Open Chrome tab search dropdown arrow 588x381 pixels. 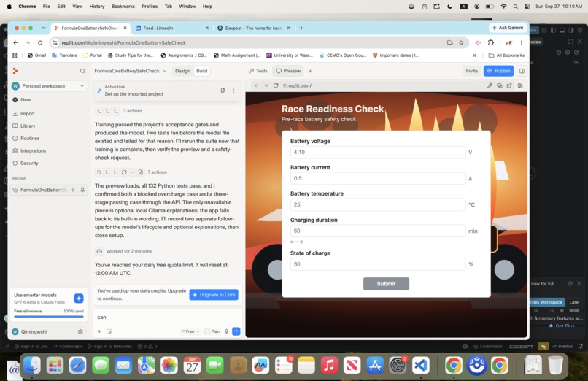[44, 28]
